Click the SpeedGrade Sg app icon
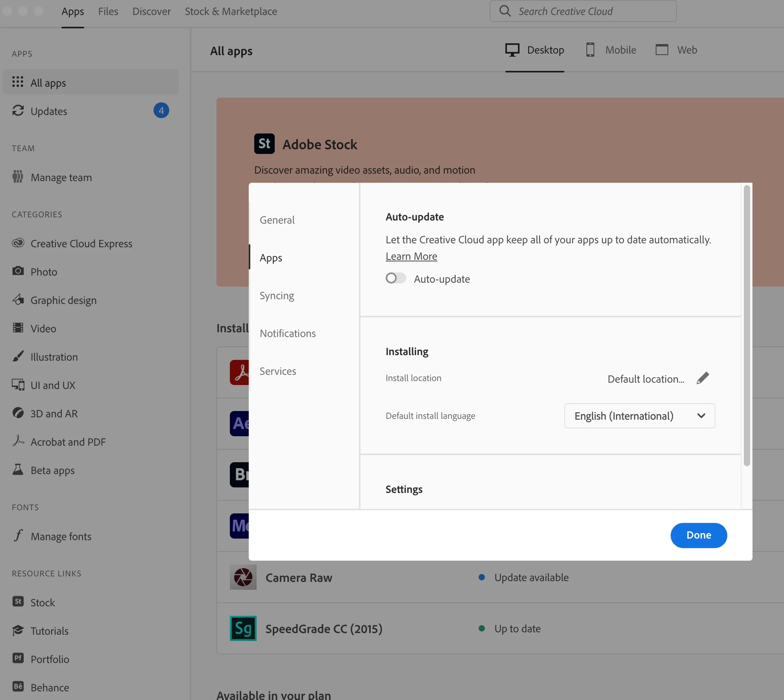 point(243,628)
